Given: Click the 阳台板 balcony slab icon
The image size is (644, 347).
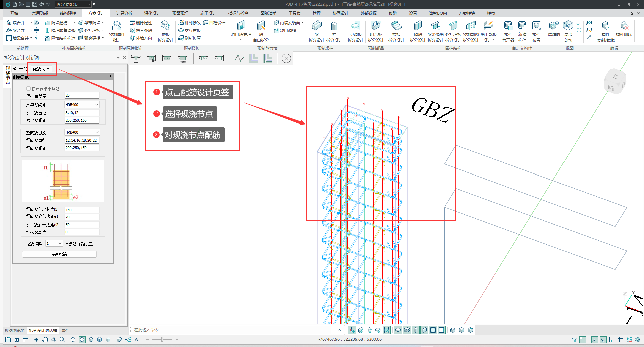Looking at the screenshot, I should 376,26.
